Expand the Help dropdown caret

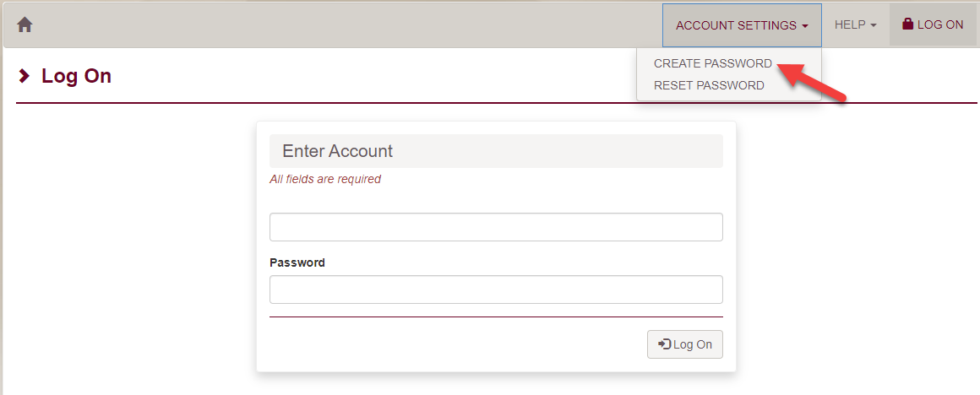[873, 25]
